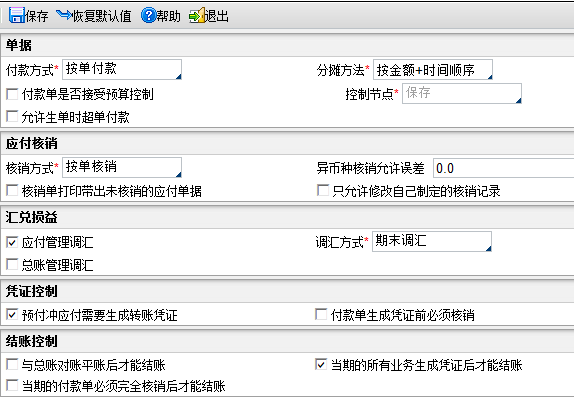574x397 pixels.
Task: Click the 保存 toolbar label
Action: (37, 16)
